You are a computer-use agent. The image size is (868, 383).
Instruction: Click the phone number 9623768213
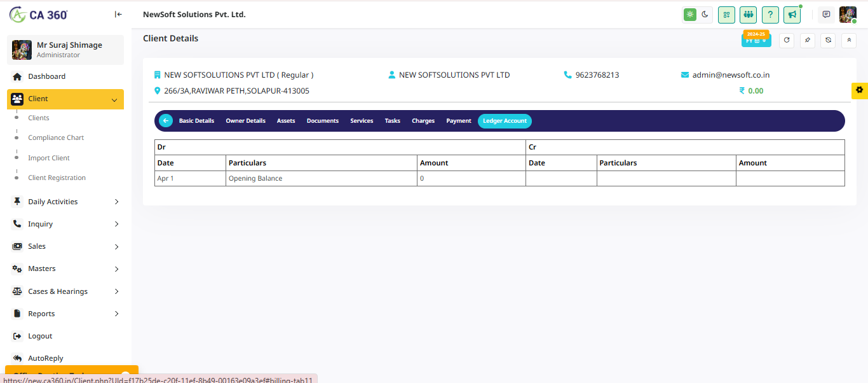(597, 75)
